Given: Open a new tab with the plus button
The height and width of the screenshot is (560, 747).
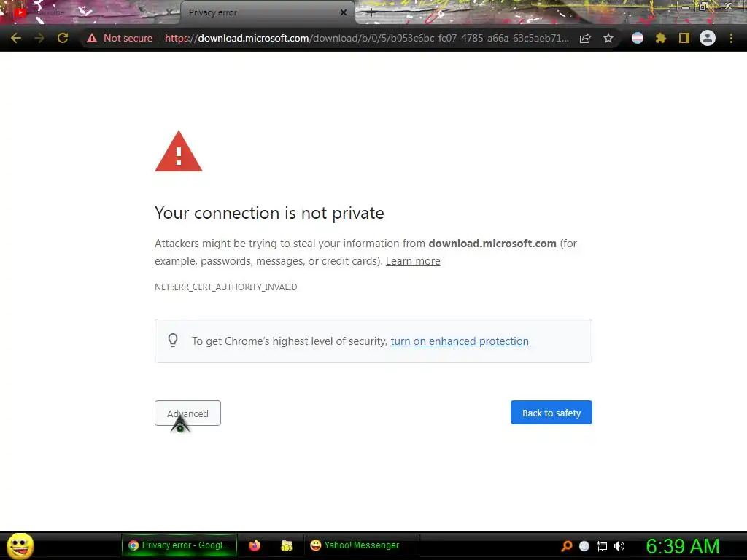Looking at the screenshot, I should click(371, 13).
